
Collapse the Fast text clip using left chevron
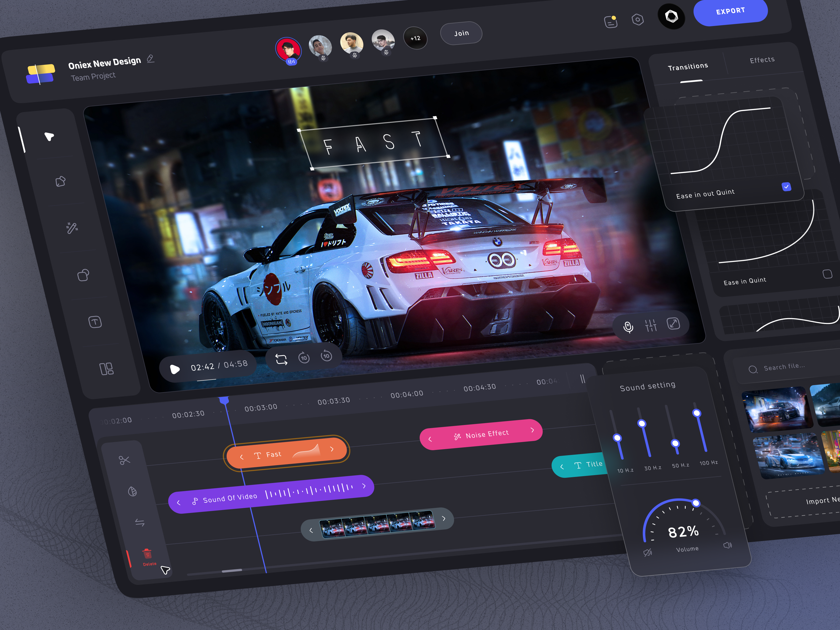(x=242, y=457)
